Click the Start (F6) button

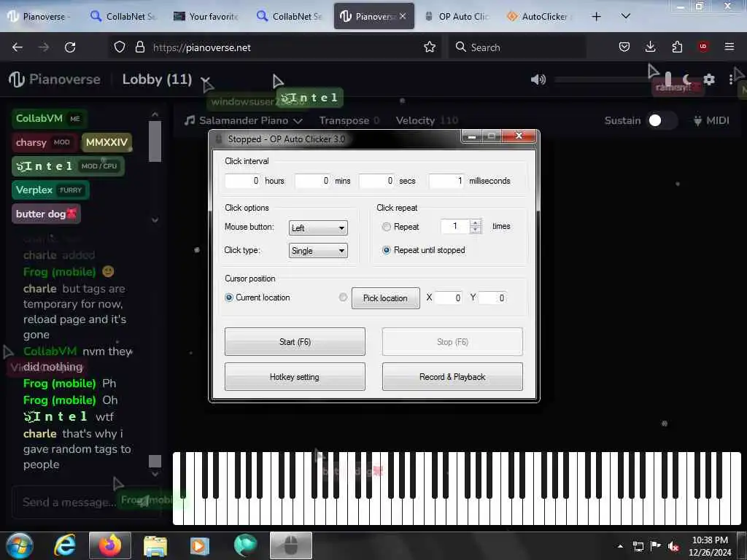tap(295, 341)
